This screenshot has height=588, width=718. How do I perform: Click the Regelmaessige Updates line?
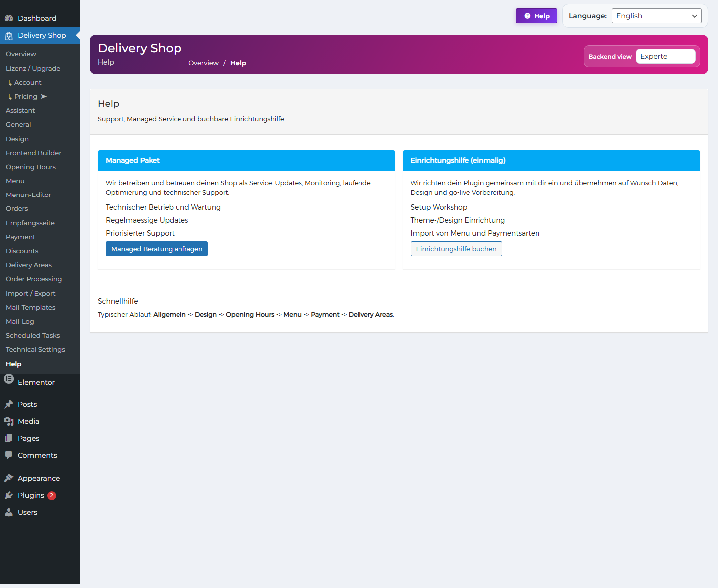pyautogui.click(x=147, y=220)
